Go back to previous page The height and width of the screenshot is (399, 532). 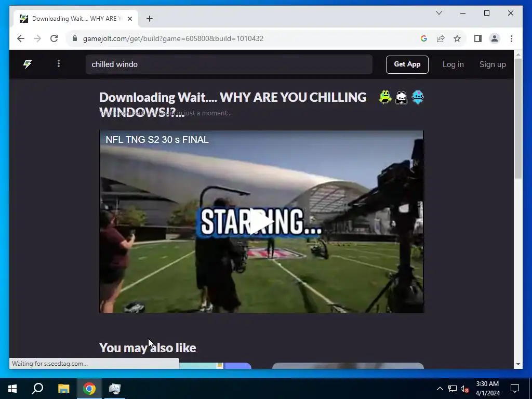click(x=21, y=38)
